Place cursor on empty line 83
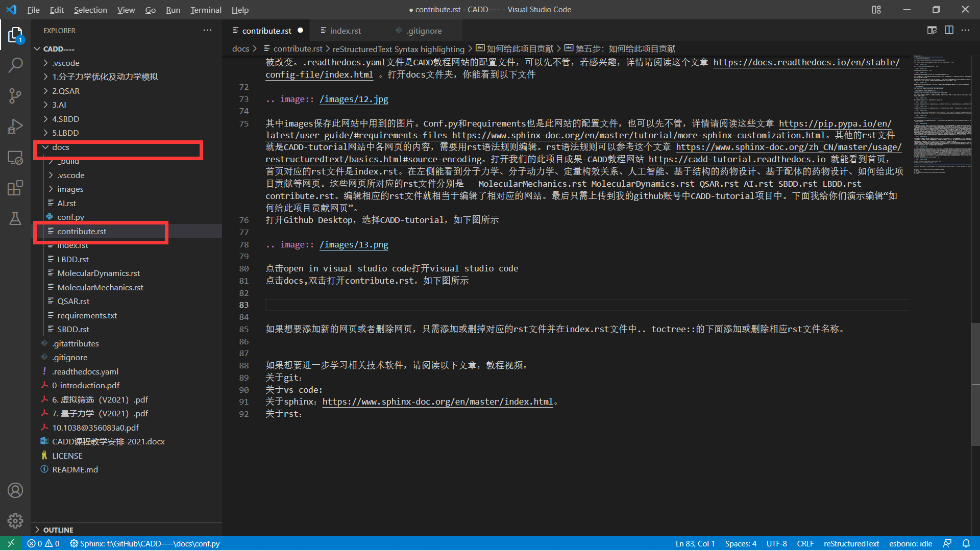 587,305
